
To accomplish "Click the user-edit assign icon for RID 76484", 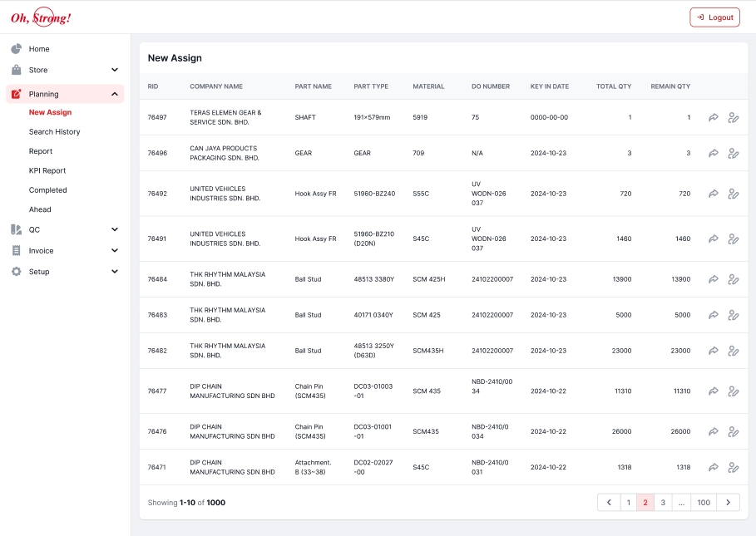I will click(733, 279).
